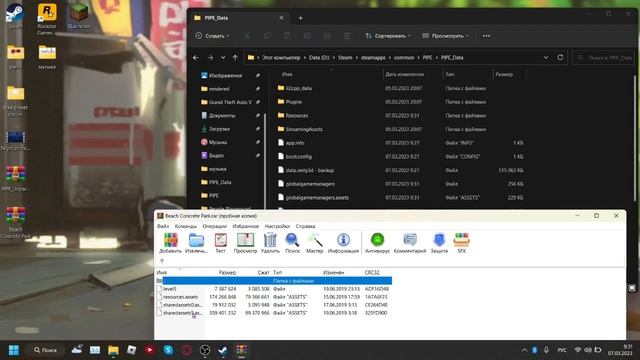
Task: Select Beach Concrete Park archive on desktop
Action: click(x=16, y=222)
